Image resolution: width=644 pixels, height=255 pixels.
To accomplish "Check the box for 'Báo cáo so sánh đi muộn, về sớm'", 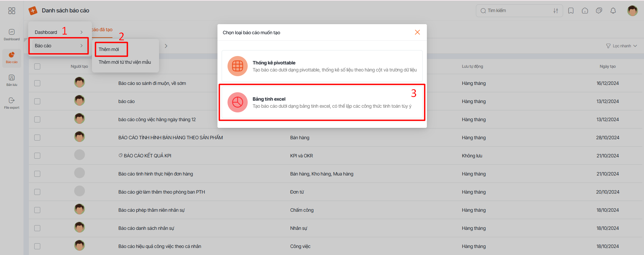I will pyautogui.click(x=37, y=83).
